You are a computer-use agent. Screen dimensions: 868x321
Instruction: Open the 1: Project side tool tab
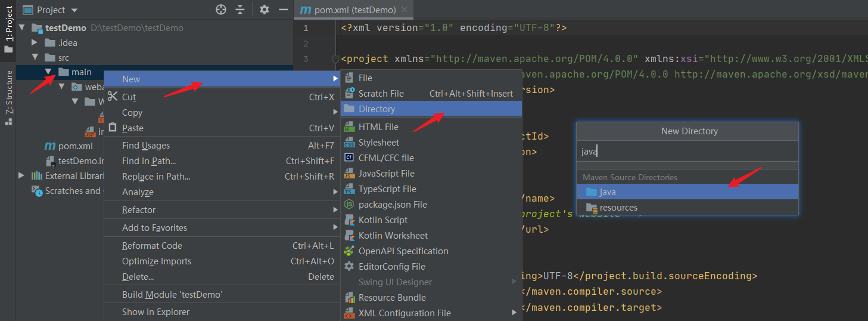click(8, 29)
